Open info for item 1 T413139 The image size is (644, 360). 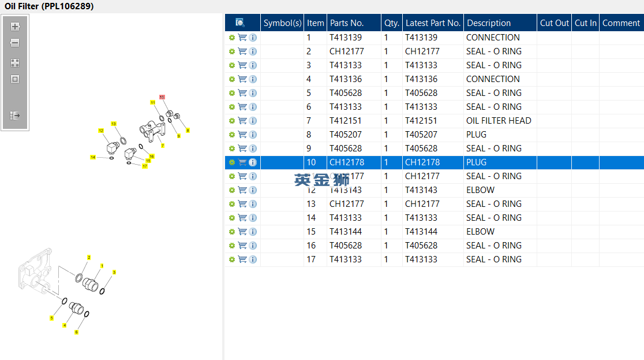point(253,38)
